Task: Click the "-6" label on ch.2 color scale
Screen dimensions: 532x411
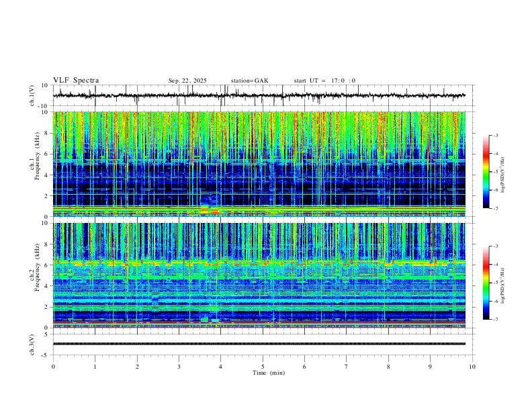Action: (496, 301)
